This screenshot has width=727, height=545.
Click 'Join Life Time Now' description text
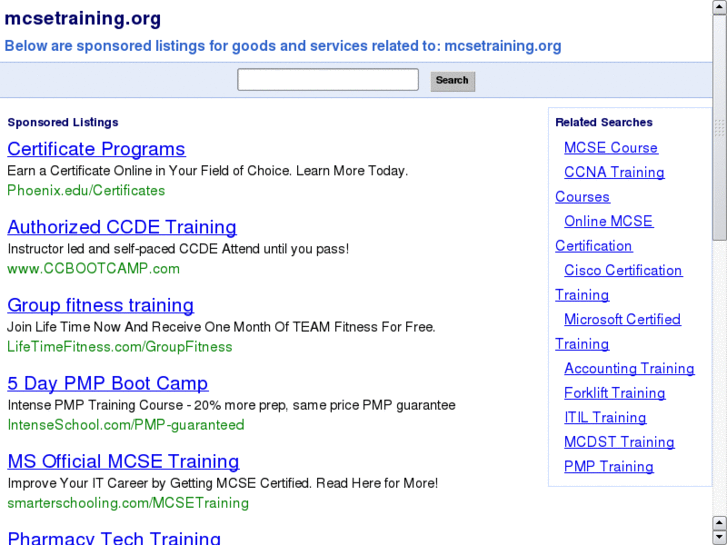click(221, 327)
